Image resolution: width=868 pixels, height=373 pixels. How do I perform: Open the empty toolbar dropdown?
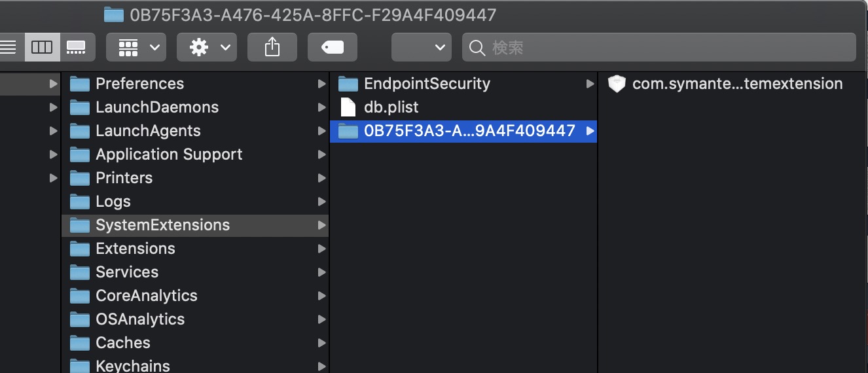click(x=421, y=47)
